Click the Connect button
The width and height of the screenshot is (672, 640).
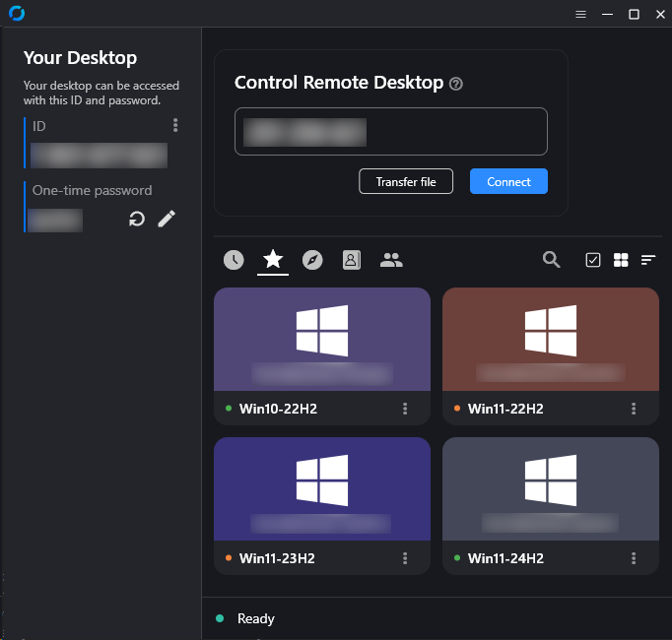click(508, 181)
